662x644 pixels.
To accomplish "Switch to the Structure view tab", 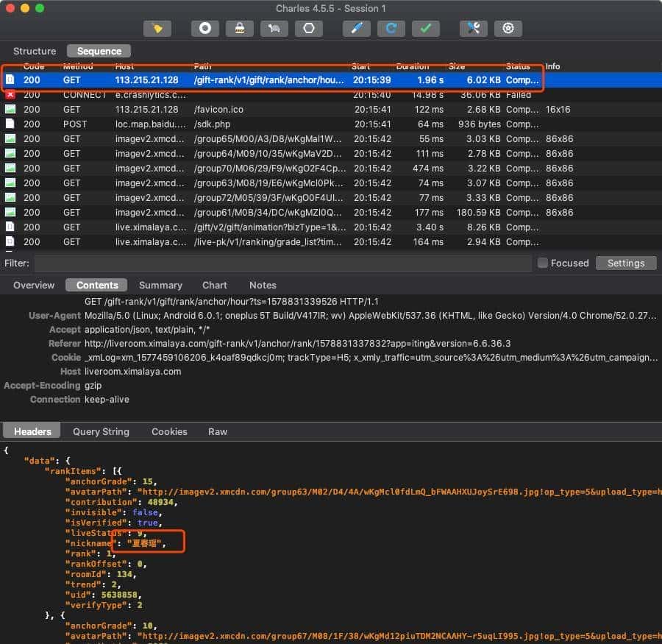I will coord(35,51).
